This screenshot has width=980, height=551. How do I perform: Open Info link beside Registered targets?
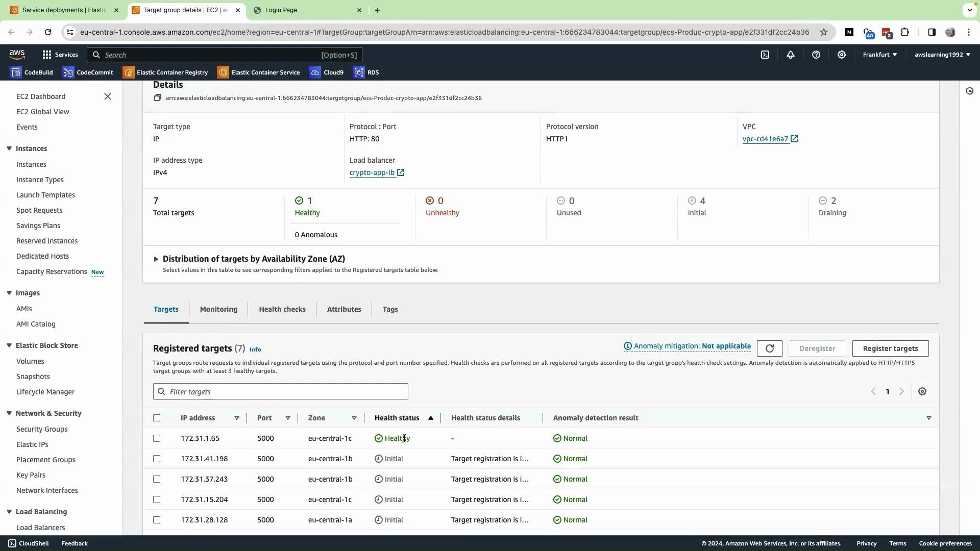pos(255,349)
